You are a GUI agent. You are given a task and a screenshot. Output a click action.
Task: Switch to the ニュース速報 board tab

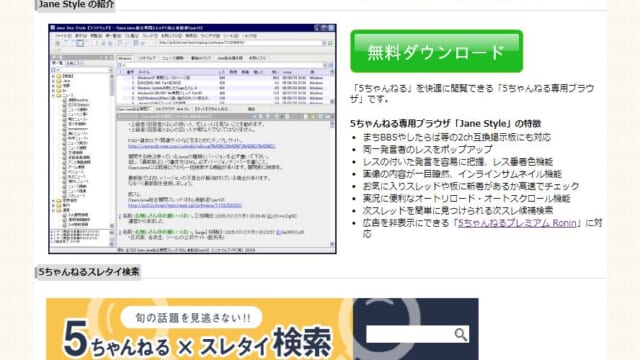click(x=173, y=58)
